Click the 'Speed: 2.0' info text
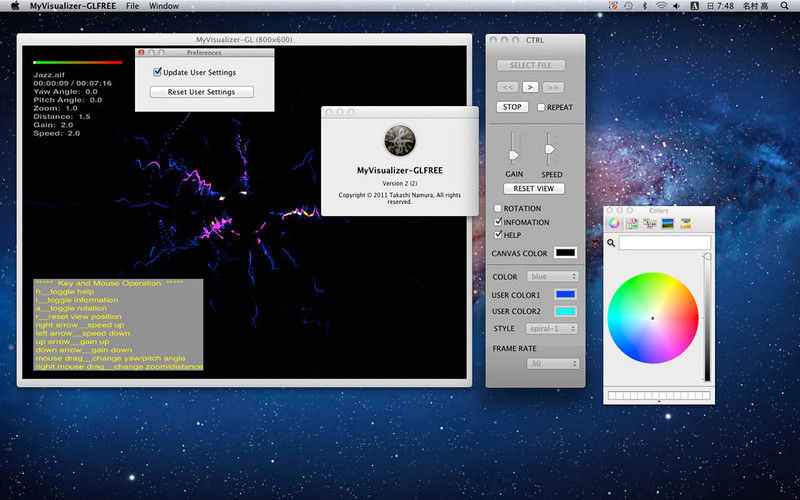The height and width of the screenshot is (500, 800). (57, 133)
